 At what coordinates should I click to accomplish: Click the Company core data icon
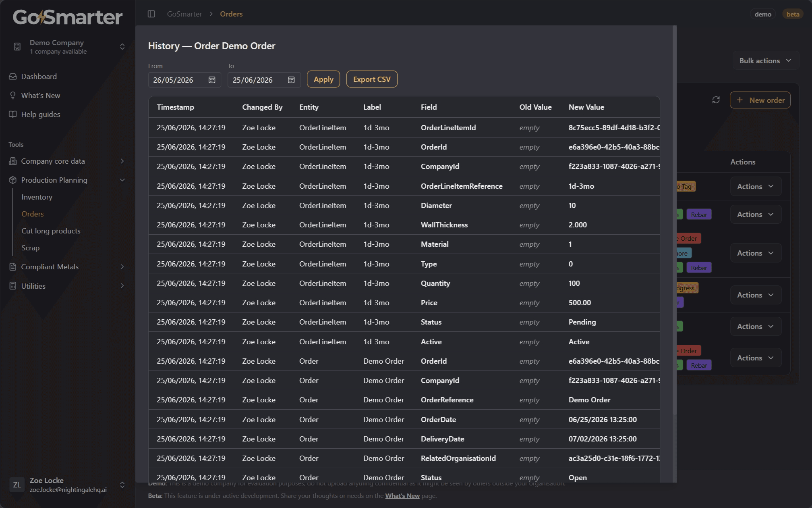pos(13,161)
